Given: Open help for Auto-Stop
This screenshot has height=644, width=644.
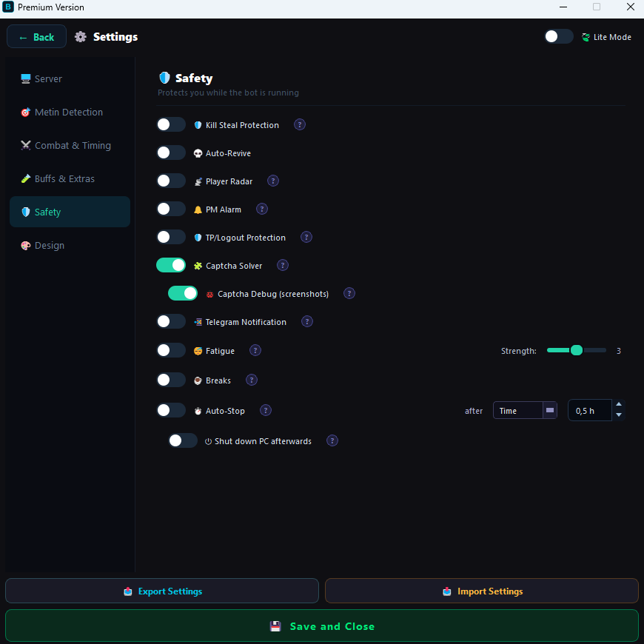Looking at the screenshot, I should pyautogui.click(x=266, y=410).
